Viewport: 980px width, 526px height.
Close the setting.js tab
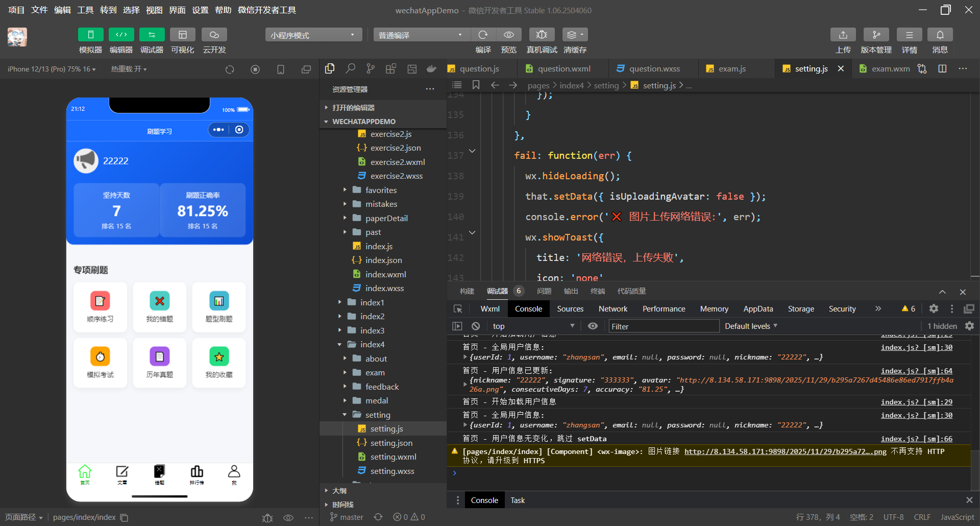coord(841,68)
